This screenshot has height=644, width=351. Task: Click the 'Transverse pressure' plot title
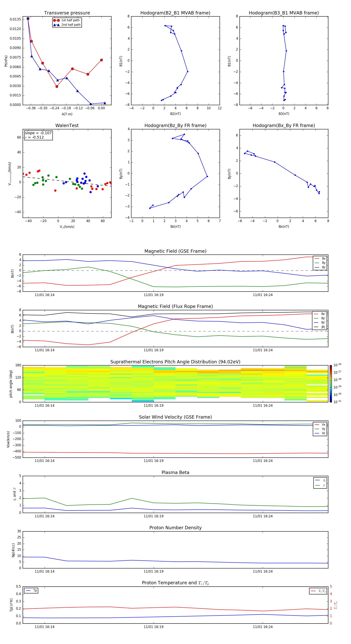click(x=67, y=13)
